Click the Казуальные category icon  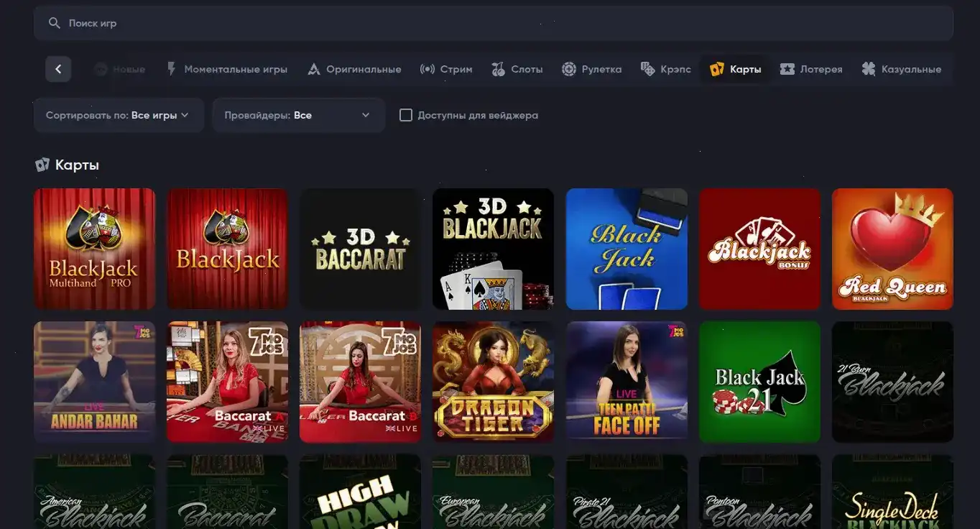[869, 68]
